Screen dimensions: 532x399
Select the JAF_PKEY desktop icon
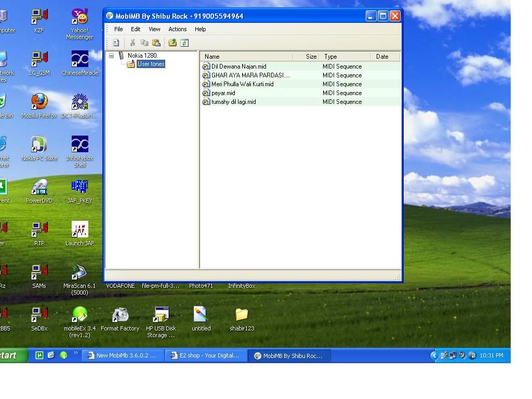tap(79, 191)
